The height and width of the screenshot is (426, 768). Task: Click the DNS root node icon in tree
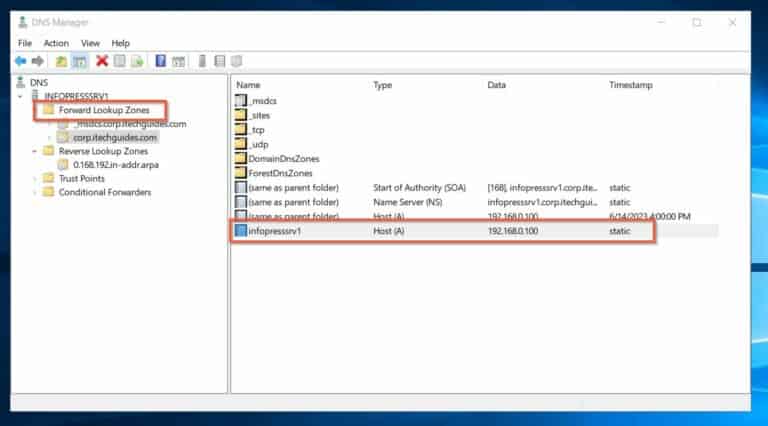[21, 82]
